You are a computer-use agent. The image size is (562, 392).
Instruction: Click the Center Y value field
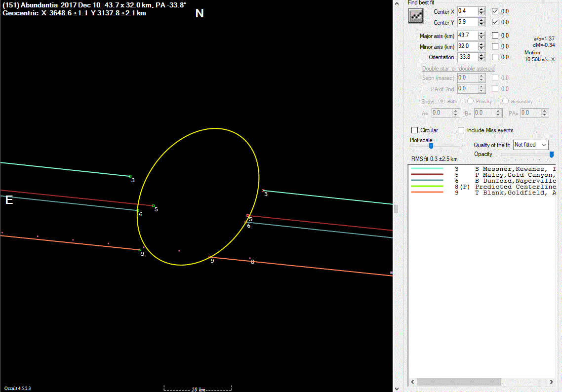[467, 22]
